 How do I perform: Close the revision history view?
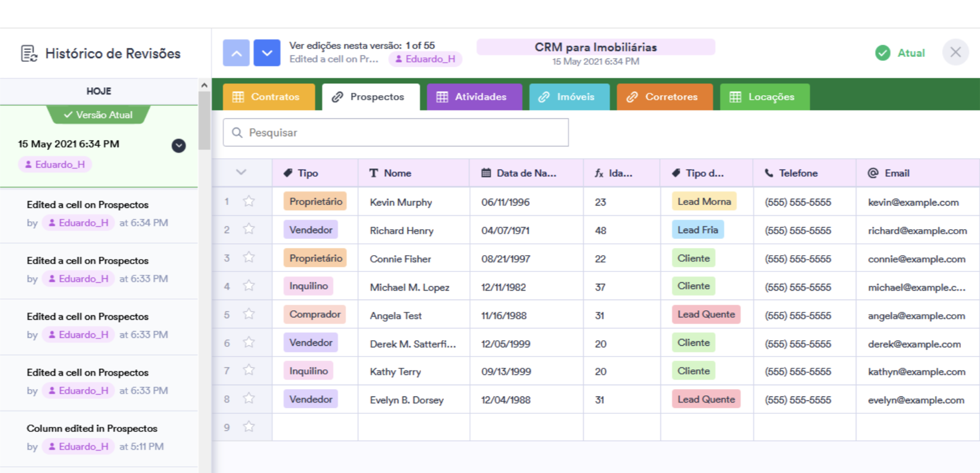click(x=955, y=52)
